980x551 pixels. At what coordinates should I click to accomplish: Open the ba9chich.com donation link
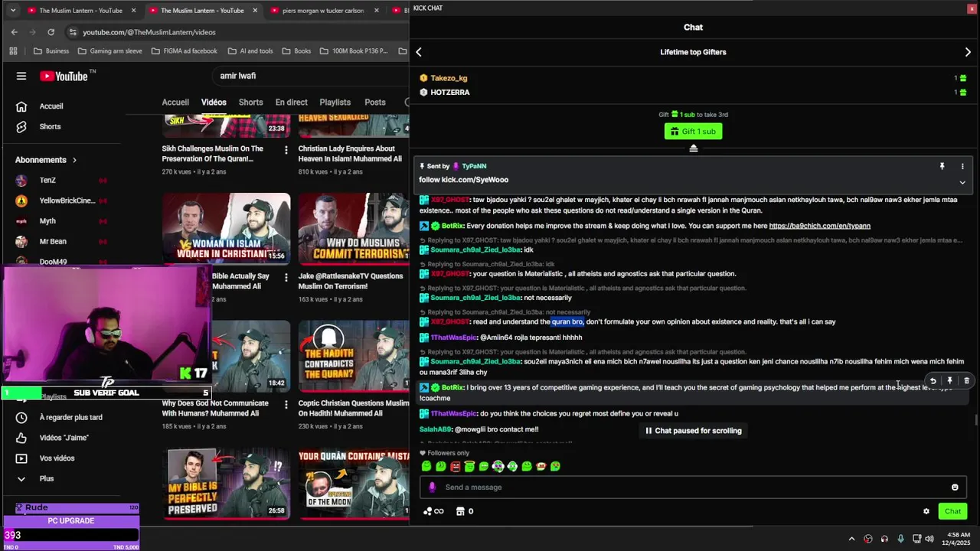[819, 227]
